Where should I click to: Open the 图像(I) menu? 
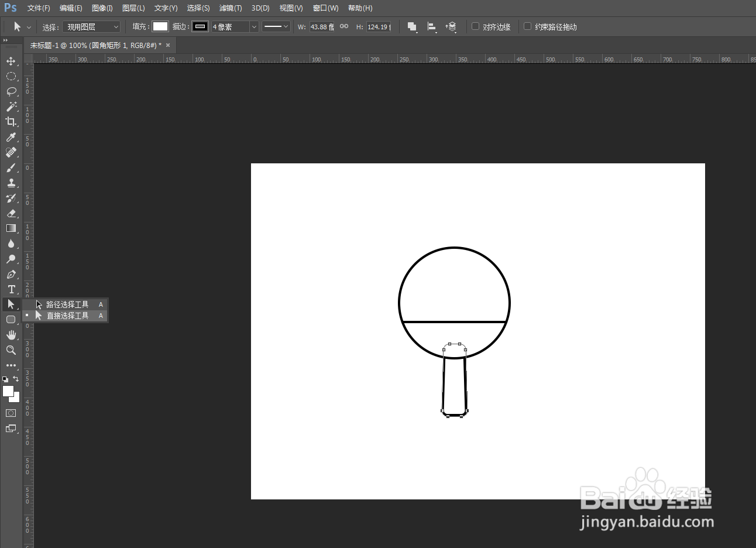coord(102,8)
